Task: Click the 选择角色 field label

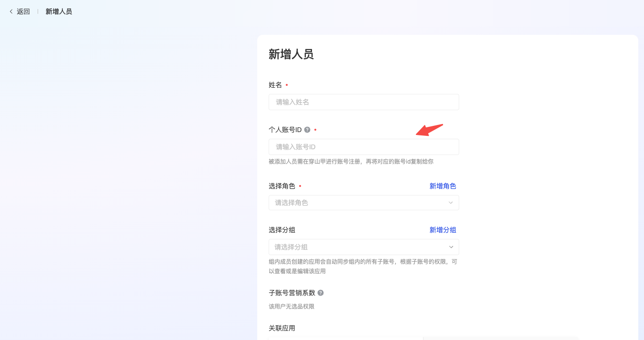Action: (282, 186)
